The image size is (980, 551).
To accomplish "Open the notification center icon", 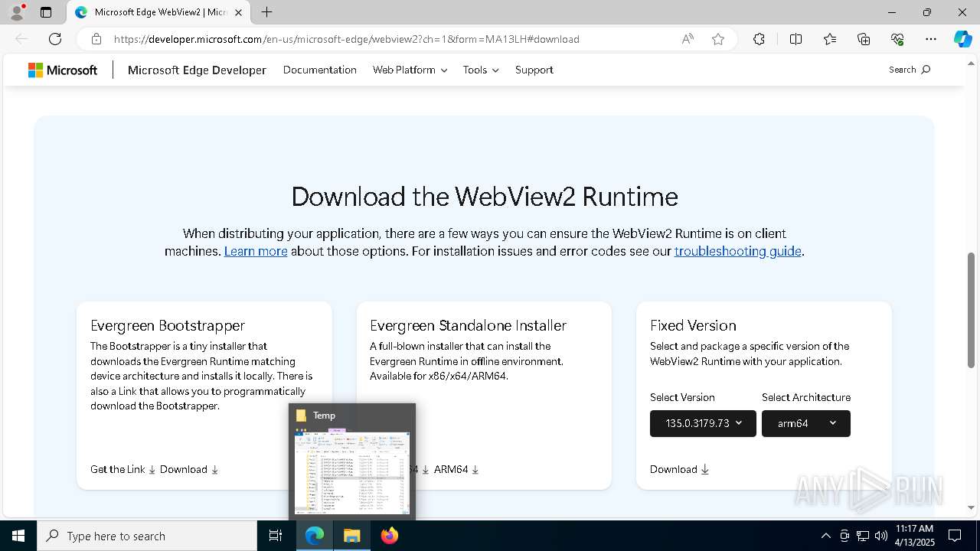I will (955, 536).
